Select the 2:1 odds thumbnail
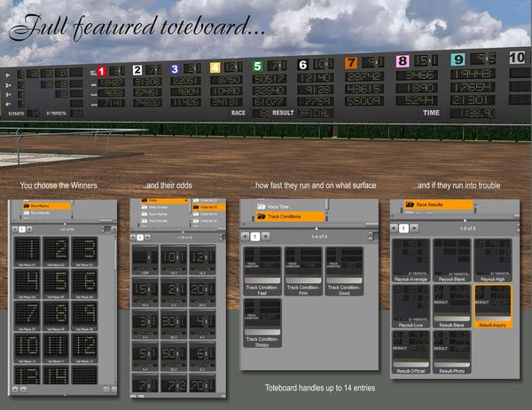Screen dimensions: 532x410 (x=174, y=292)
